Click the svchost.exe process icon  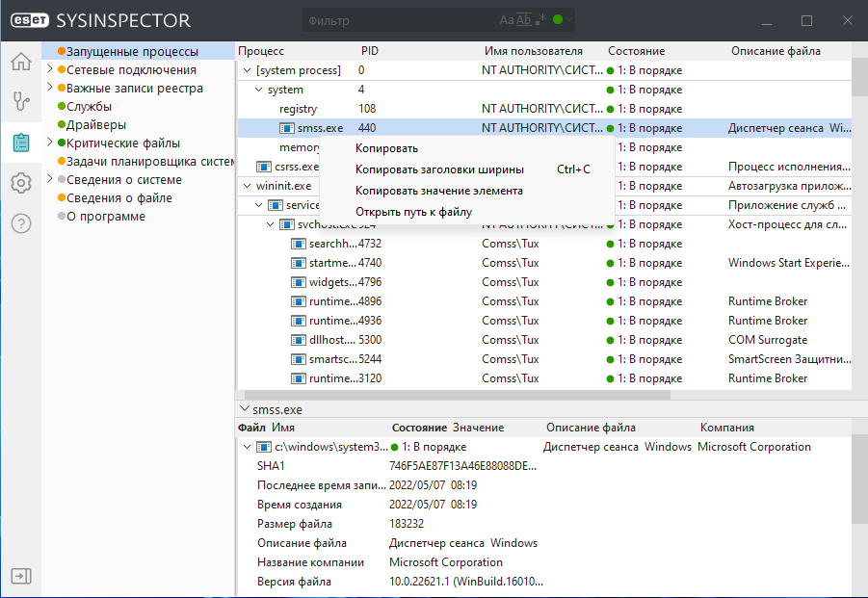[287, 224]
